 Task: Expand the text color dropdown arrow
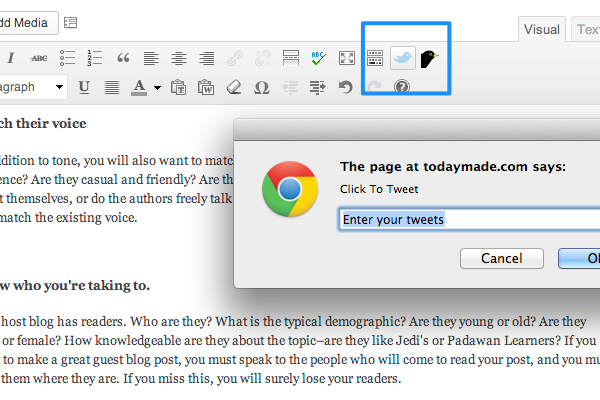(157, 87)
